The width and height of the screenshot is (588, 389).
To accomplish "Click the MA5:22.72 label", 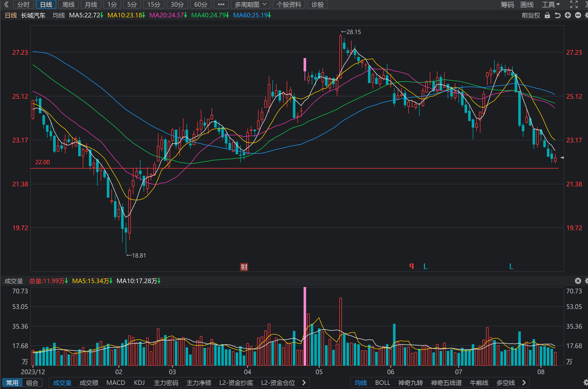I will tap(86, 15).
